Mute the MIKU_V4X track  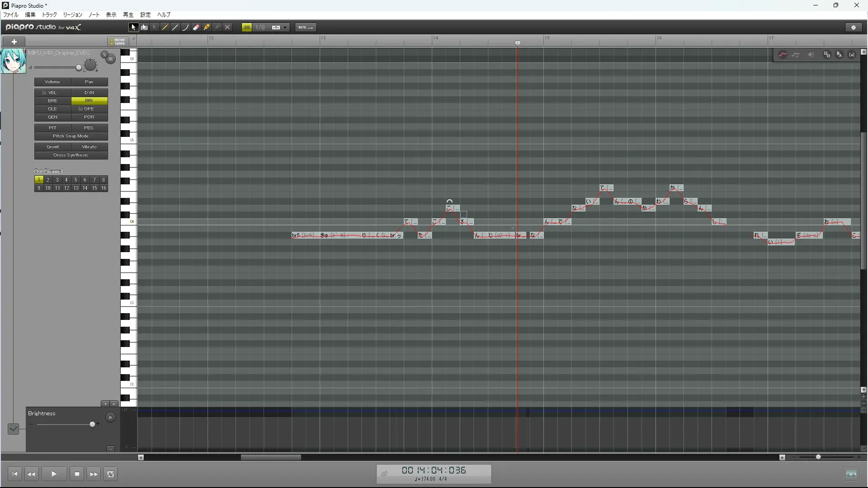pos(111,59)
